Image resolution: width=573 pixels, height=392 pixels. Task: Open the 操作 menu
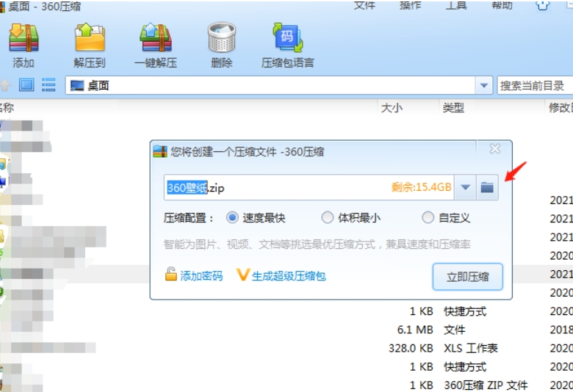click(x=410, y=5)
